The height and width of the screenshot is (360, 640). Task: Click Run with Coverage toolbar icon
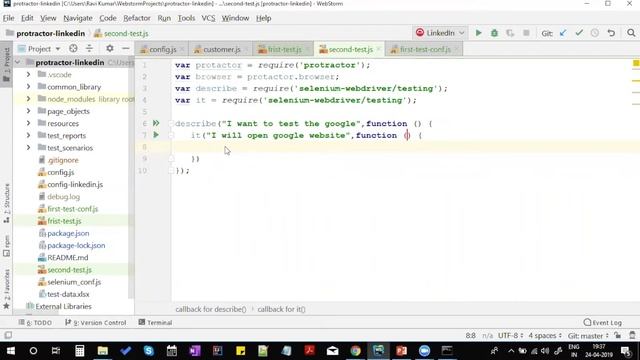[x=510, y=33]
